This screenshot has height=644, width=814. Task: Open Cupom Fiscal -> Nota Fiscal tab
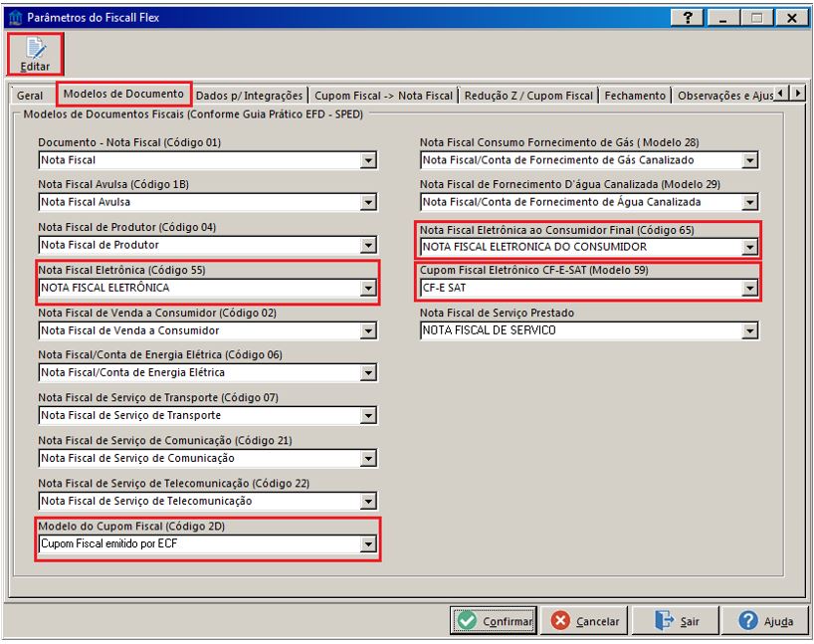(384, 96)
